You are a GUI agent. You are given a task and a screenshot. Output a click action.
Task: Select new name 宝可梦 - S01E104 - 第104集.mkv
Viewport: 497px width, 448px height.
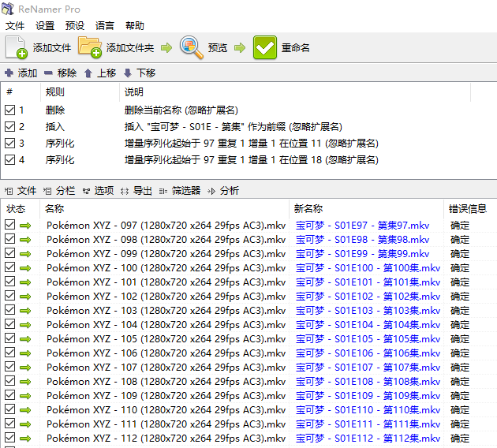368,325
